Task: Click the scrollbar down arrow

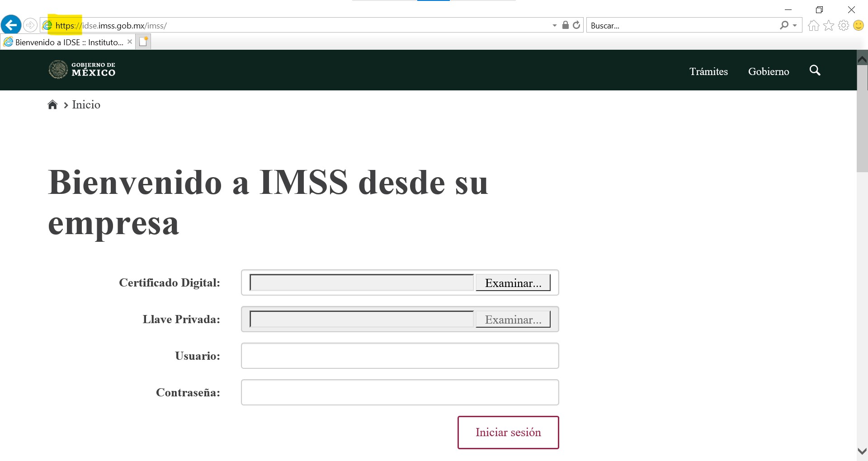Action: (x=862, y=451)
